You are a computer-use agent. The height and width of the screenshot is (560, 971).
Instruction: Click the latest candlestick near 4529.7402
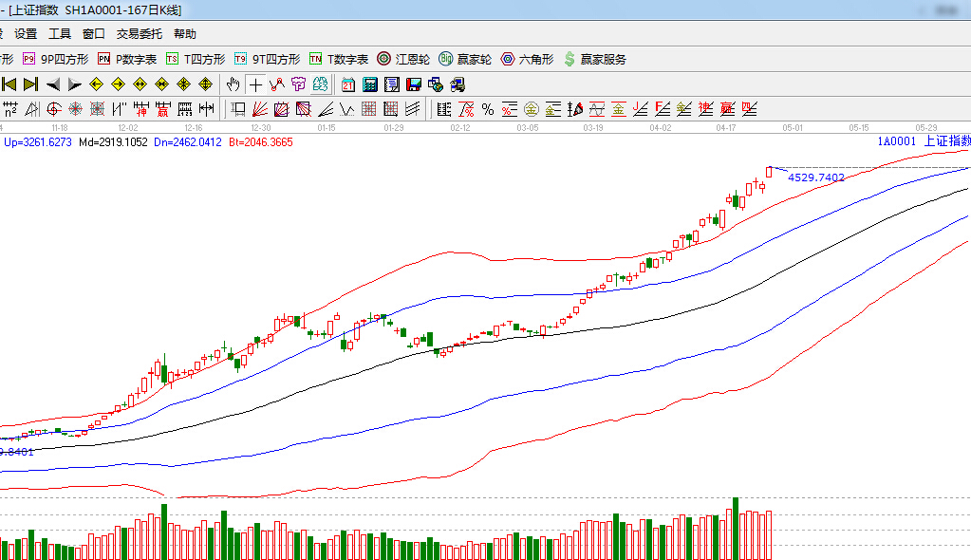tap(770, 172)
